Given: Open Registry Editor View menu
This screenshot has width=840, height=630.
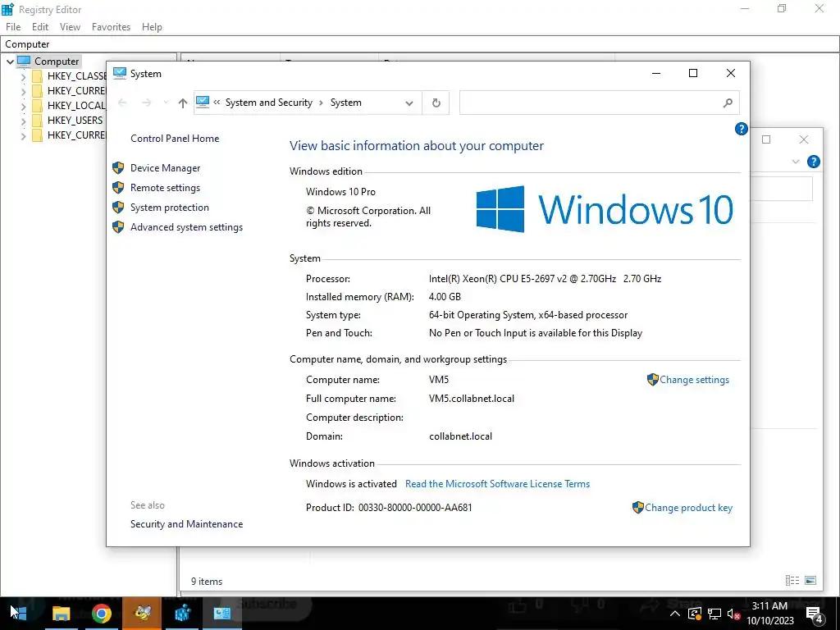Looking at the screenshot, I should pos(70,27).
